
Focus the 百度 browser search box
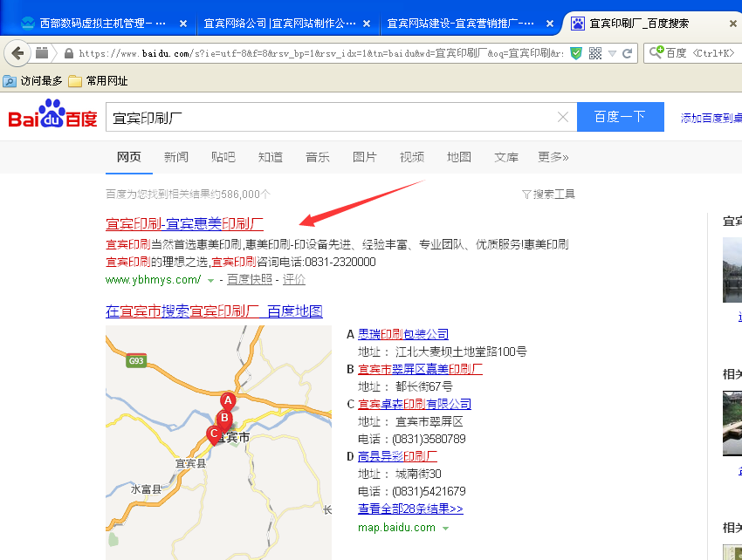(x=699, y=53)
